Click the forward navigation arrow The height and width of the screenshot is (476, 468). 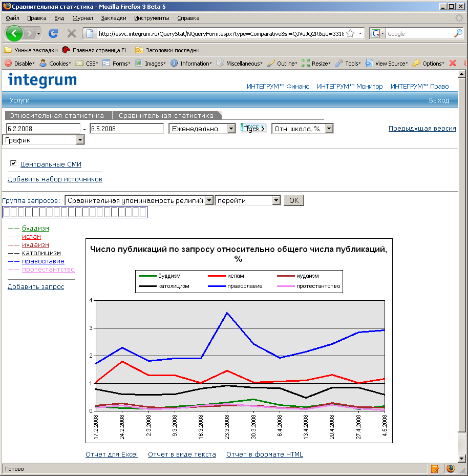29,33
